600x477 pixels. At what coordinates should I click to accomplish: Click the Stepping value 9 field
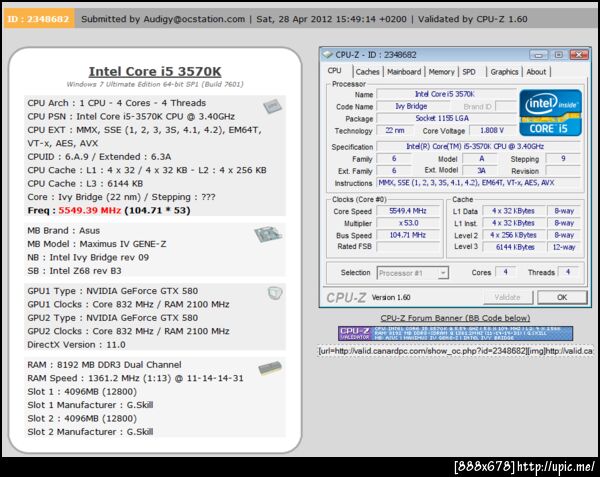tap(563, 158)
